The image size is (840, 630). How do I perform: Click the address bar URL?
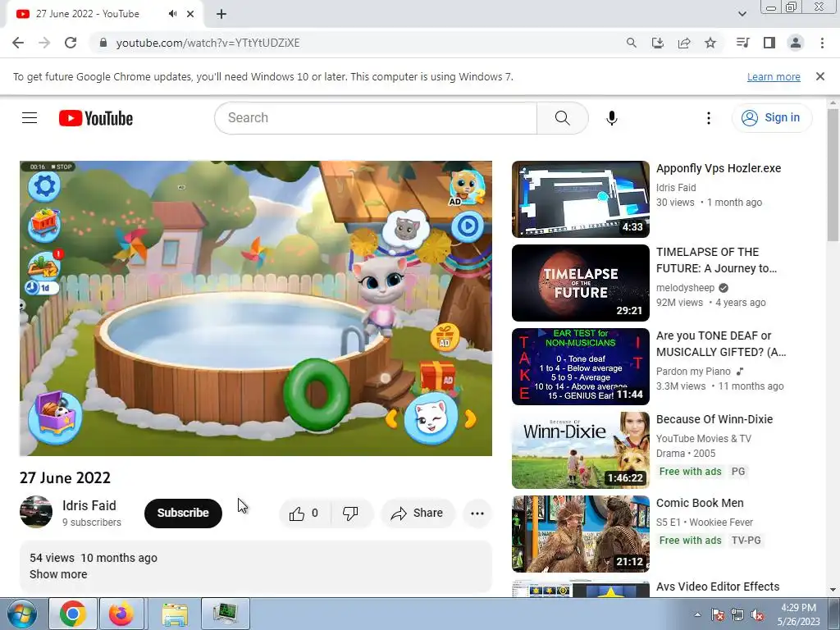coord(208,43)
